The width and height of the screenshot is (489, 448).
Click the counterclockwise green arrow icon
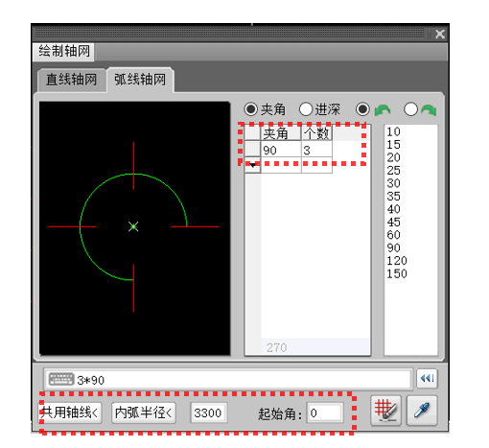pyautogui.click(x=383, y=110)
